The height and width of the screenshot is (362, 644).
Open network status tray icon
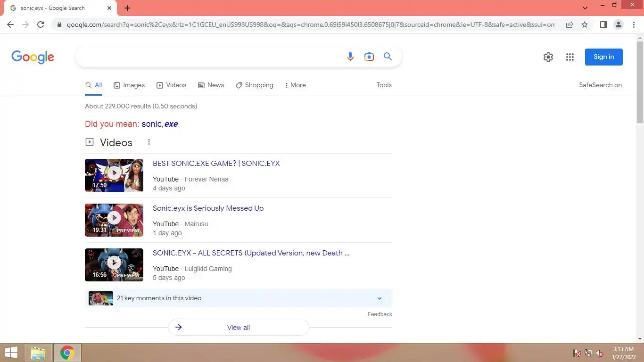pos(588,353)
